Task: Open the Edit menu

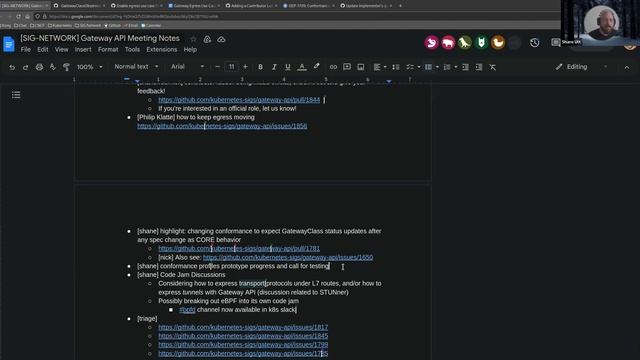Action: pyautogui.click(x=42, y=49)
